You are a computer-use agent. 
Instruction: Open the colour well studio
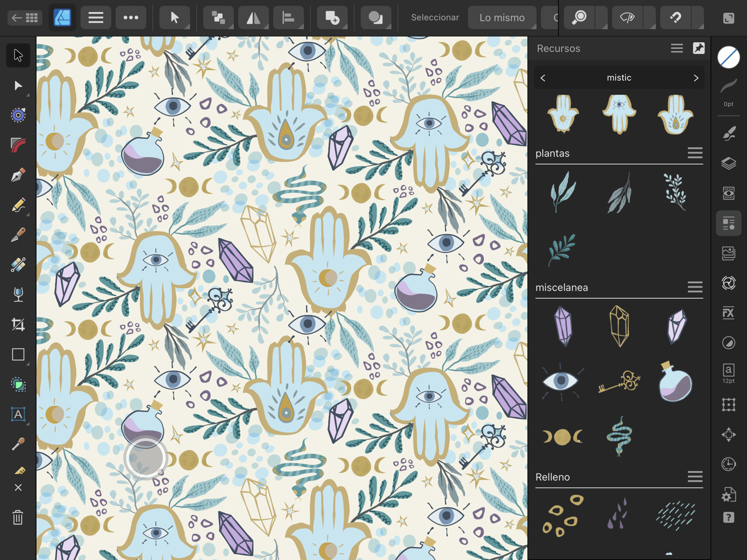click(729, 57)
